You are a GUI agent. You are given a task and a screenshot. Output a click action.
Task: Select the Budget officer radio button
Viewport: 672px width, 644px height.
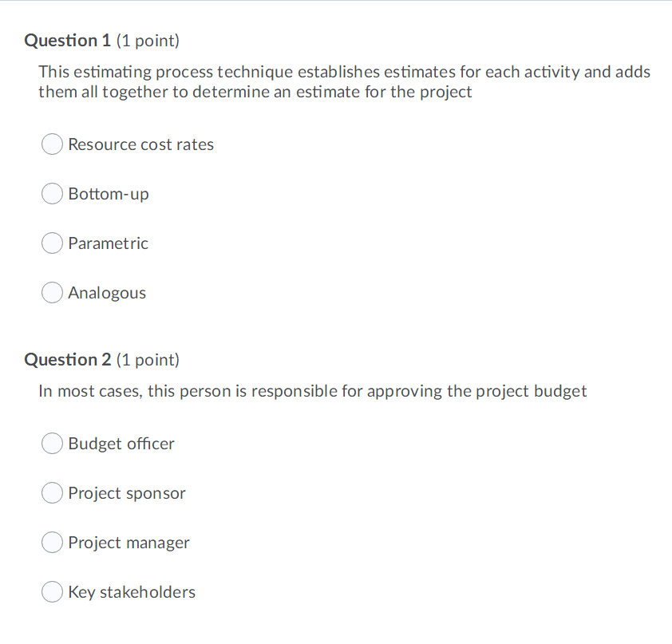point(52,443)
